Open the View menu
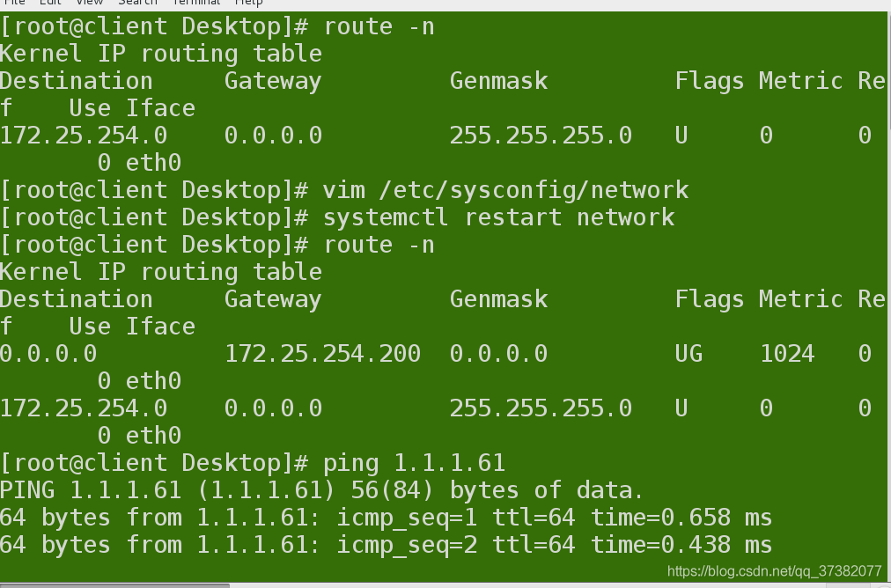This screenshot has width=891, height=588. [90, 3]
